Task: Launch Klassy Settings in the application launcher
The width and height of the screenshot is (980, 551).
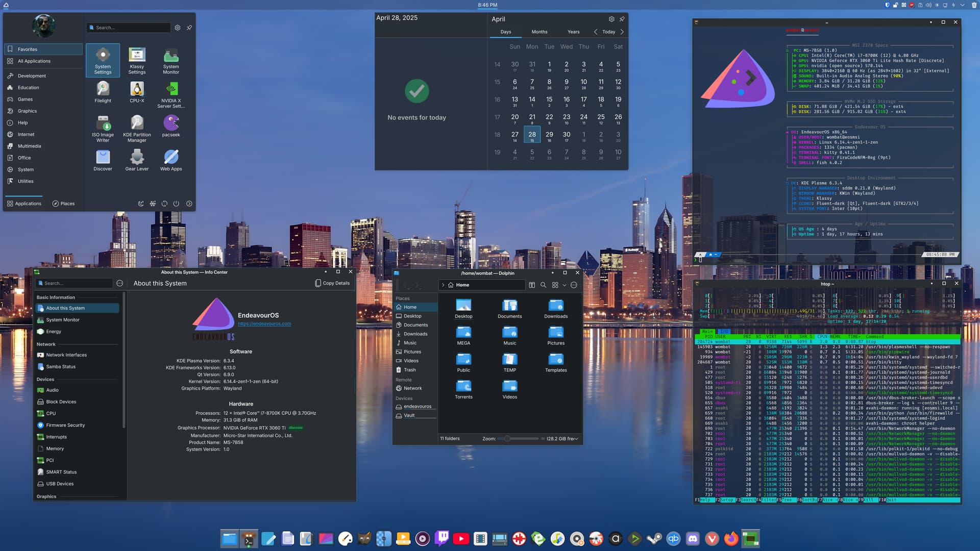Action: pyautogui.click(x=137, y=60)
